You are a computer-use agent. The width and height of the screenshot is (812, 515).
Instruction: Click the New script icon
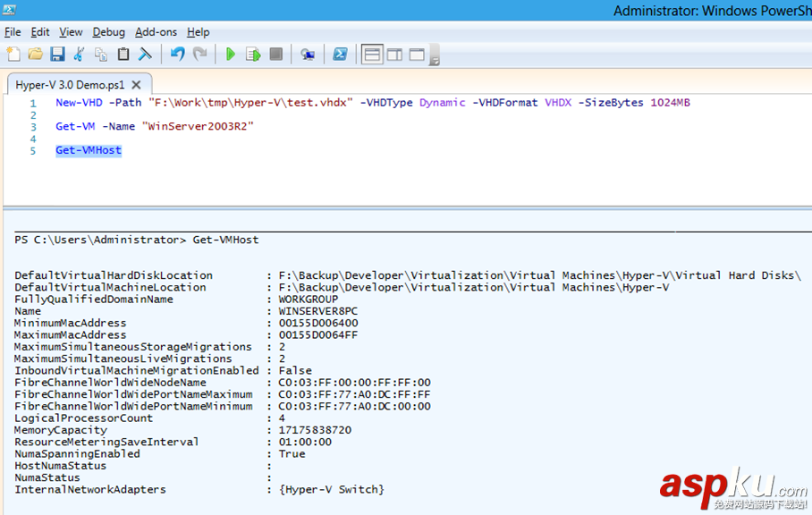coord(13,55)
